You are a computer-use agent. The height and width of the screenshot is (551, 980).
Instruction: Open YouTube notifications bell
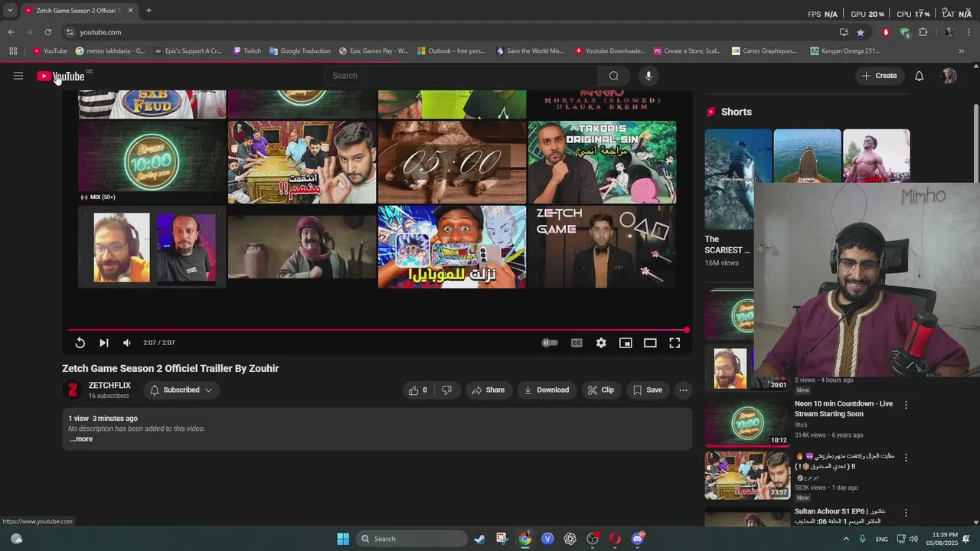tap(919, 76)
